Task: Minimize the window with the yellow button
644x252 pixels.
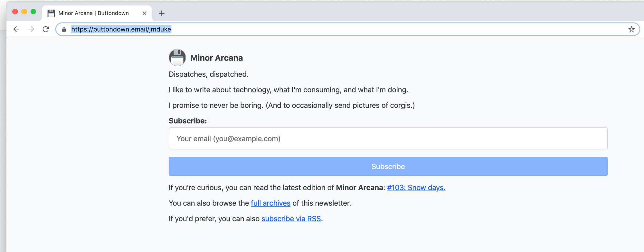Action: click(24, 12)
